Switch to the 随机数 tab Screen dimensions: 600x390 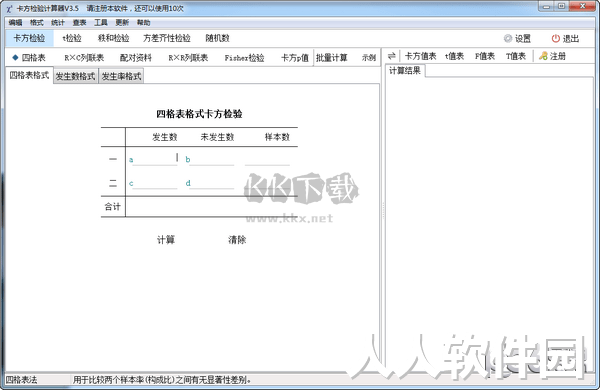pos(217,38)
